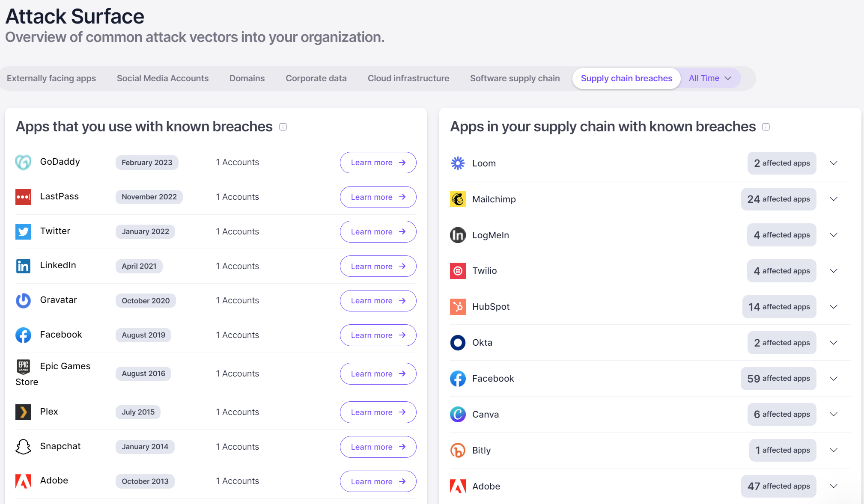The height and width of the screenshot is (504, 864).
Task: Expand the Loom row chevron
Action: click(834, 163)
